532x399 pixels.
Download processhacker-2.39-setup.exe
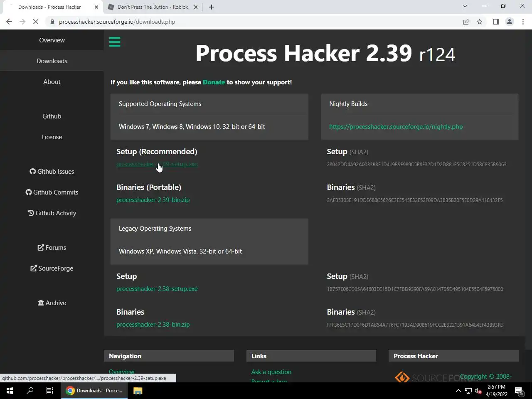click(x=157, y=164)
